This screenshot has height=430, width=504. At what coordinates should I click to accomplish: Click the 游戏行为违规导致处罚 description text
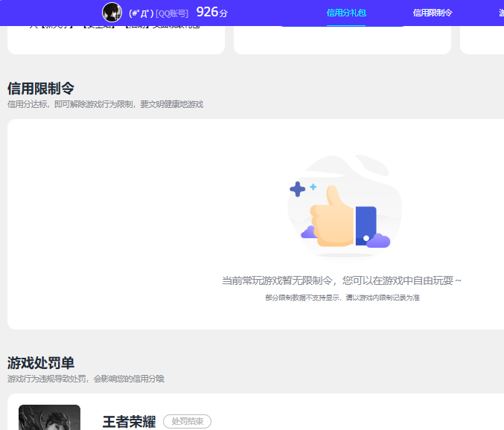(86, 379)
